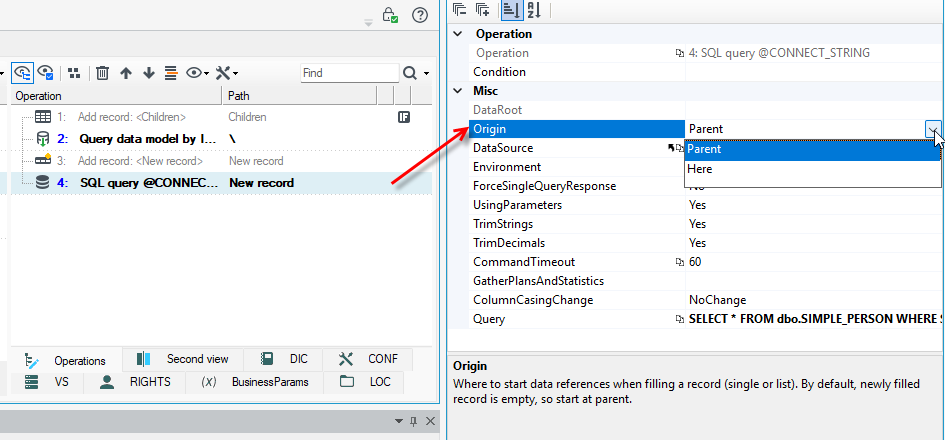Select the ForceSingleQueryResponse property
The image size is (945, 440).
point(577,186)
